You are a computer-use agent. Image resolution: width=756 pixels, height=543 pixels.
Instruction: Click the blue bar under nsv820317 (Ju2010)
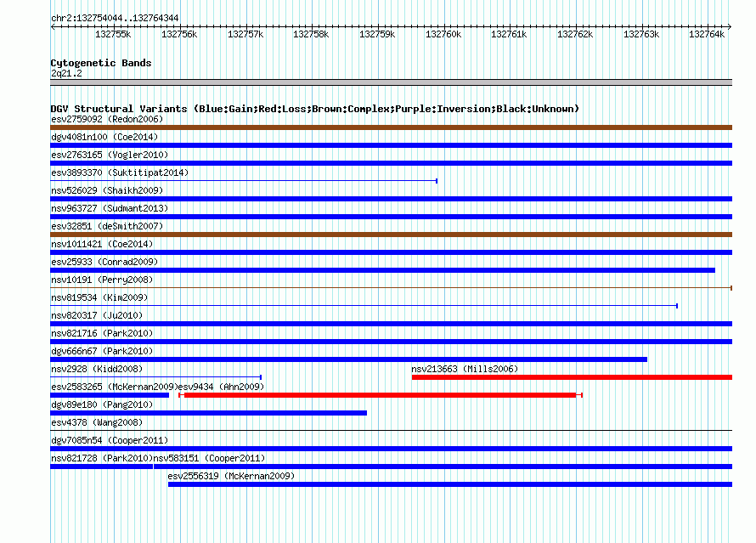[391, 324]
